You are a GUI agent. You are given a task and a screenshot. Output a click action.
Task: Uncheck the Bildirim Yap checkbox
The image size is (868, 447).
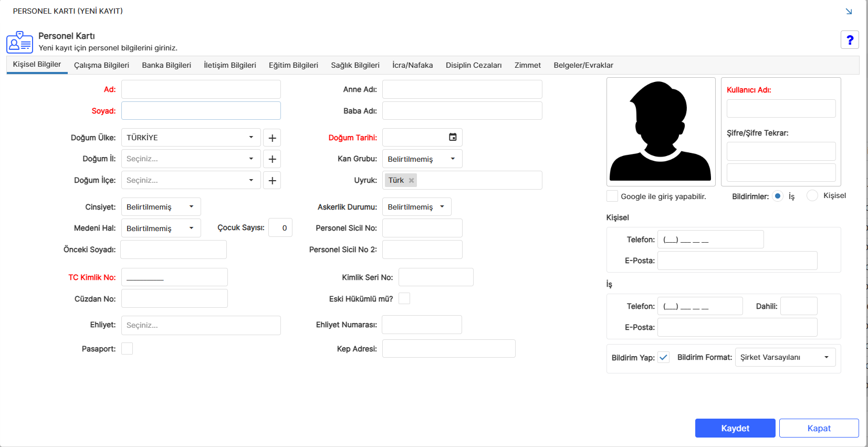[x=664, y=357]
